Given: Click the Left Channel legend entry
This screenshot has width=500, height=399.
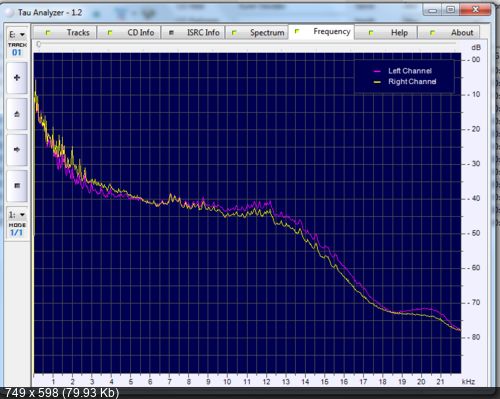Looking at the screenshot, I should (x=403, y=71).
